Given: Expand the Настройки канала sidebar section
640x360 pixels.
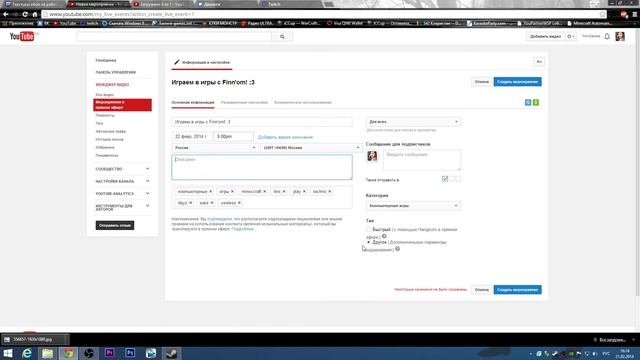Looking at the screenshot, I should click(x=122, y=181).
